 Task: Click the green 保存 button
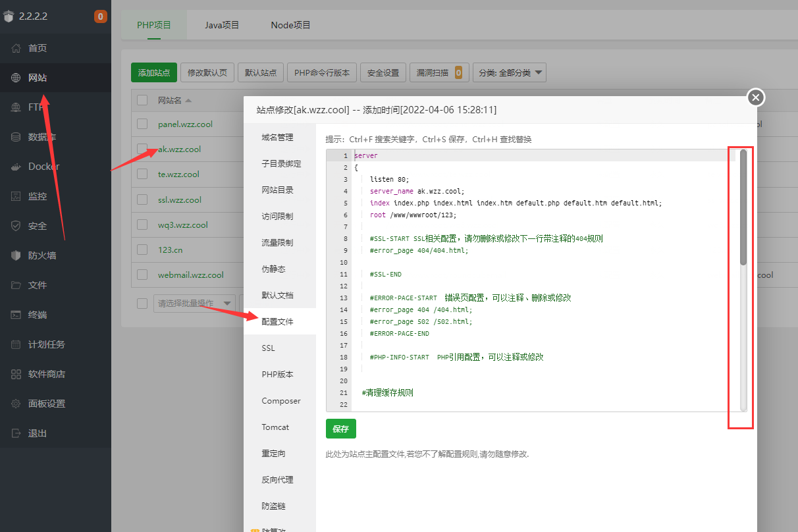point(341,429)
